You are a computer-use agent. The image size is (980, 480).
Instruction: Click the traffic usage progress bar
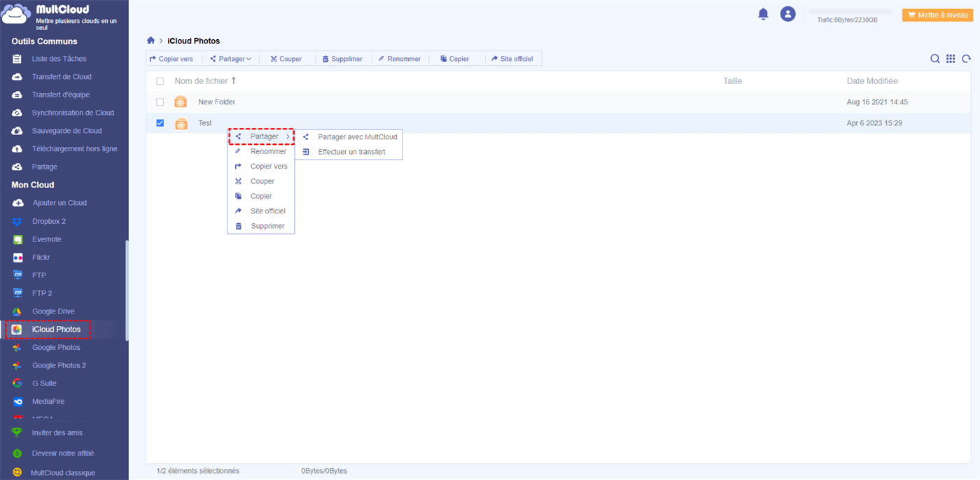pyautogui.click(x=850, y=11)
